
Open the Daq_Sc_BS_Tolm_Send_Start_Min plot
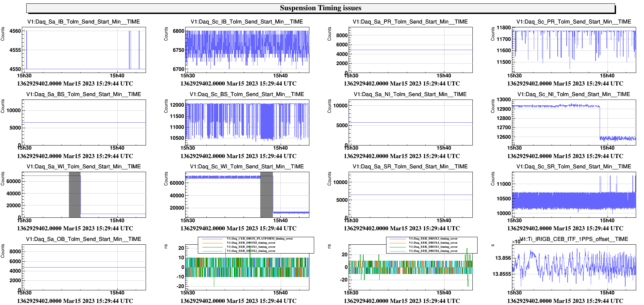click(247, 122)
